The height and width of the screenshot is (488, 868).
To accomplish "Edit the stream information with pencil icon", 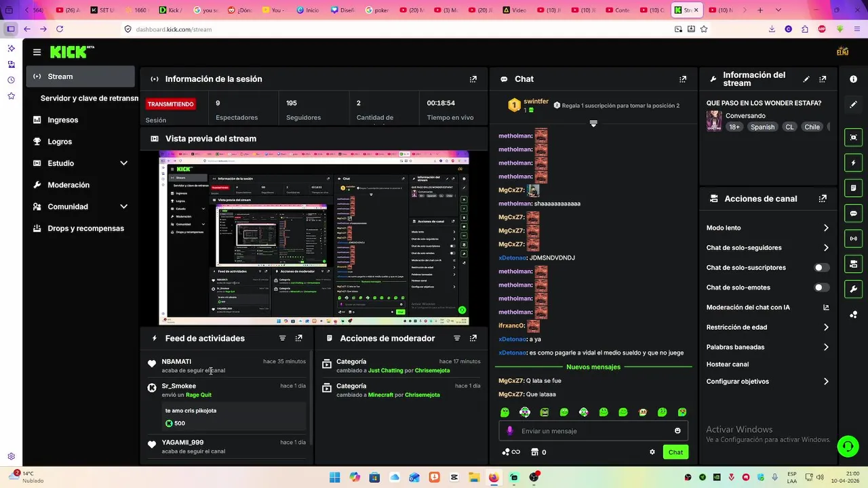I will pos(806,79).
